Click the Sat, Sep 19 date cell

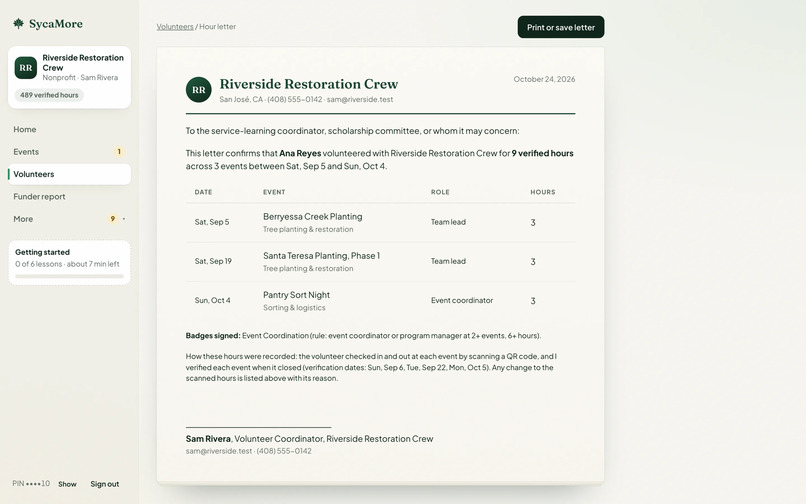(213, 261)
